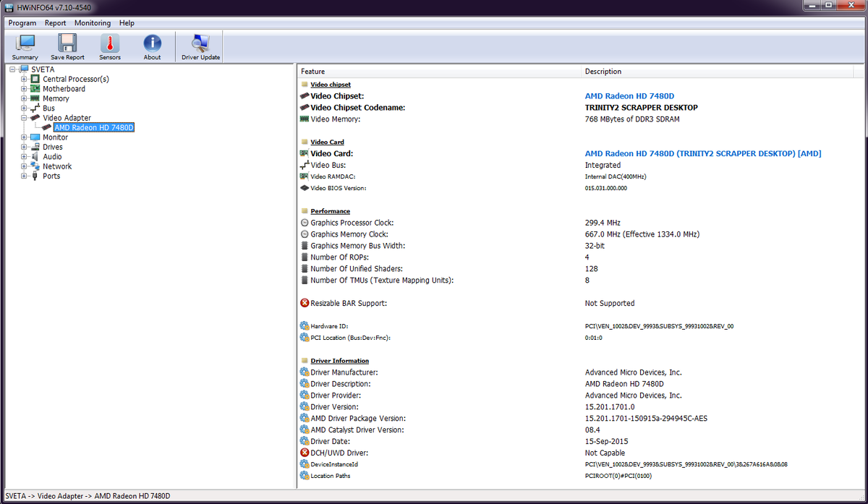Open the Report menu
This screenshot has width=868, height=504.
click(x=56, y=23)
